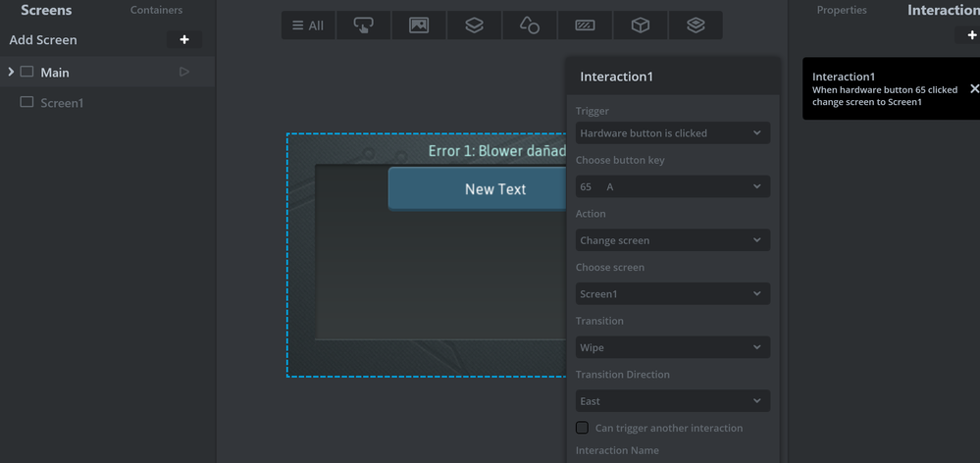Open the Choose screen dropdown 'Screen1'

(x=673, y=293)
